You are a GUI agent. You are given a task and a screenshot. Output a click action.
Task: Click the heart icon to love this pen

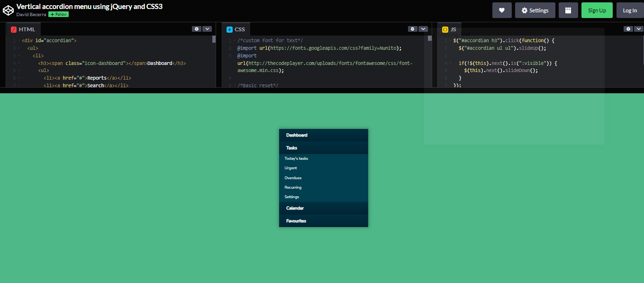click(x=502, y=9)
